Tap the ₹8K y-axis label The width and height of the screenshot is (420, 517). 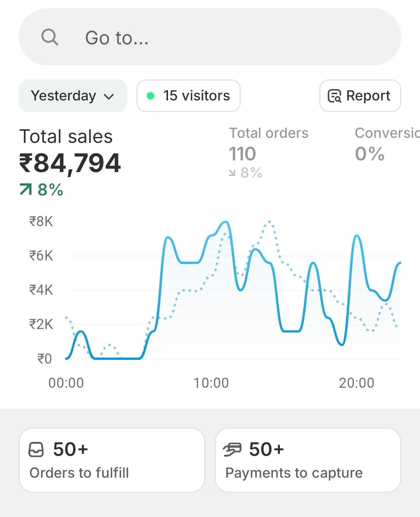41,222
